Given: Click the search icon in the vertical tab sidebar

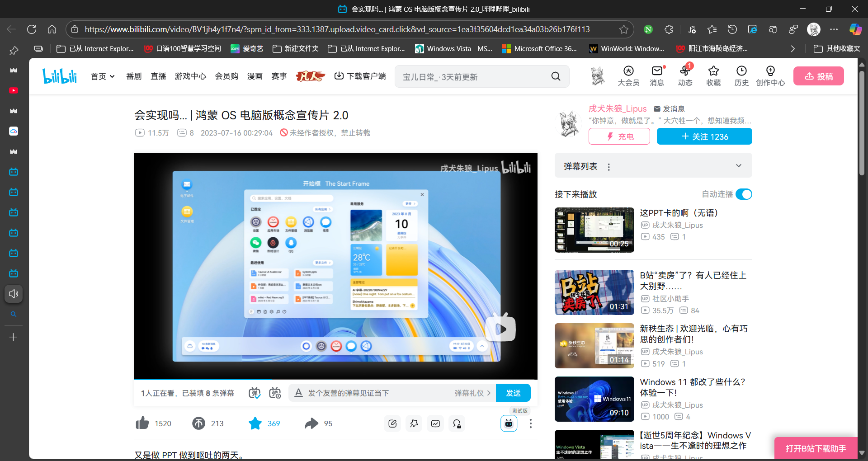Looking at the screenshot, I should pyautogui.click(x=14, y=314).
